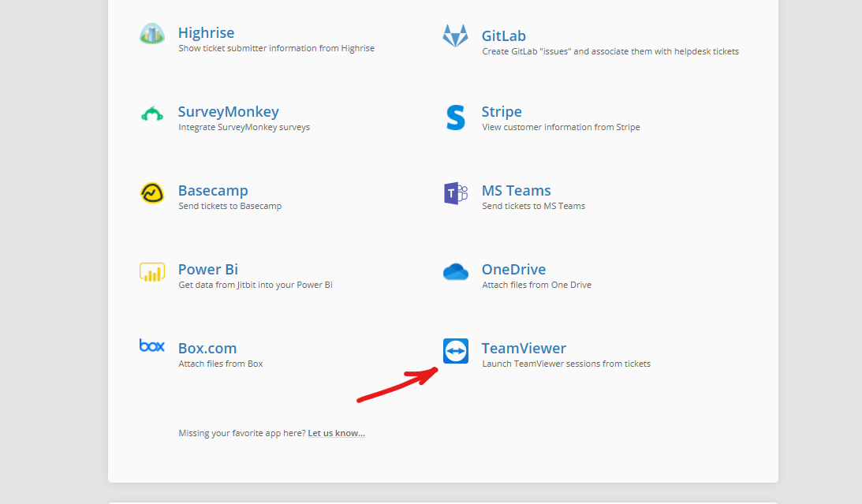Click the Power Bi chart icon

point(151,272)
